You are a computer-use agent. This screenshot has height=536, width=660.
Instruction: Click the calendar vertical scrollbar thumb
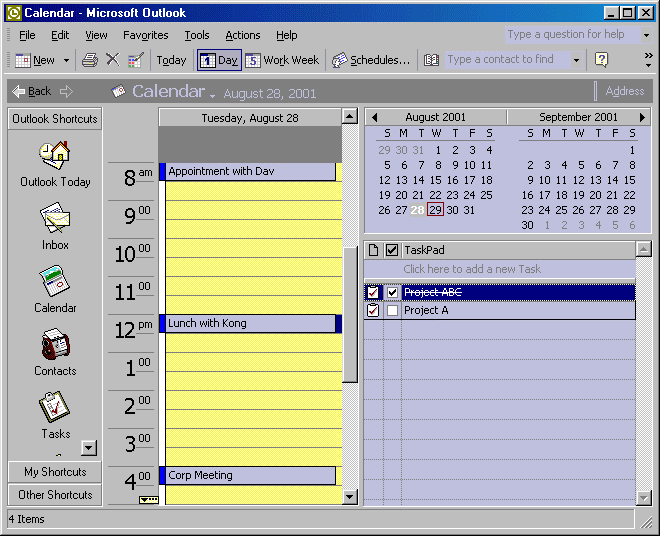(x=350, y=315)
